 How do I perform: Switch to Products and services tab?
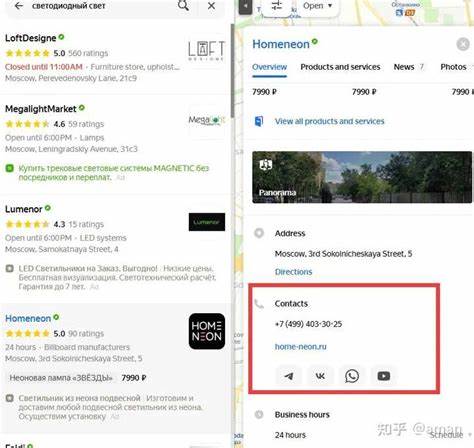coord(340,67)
